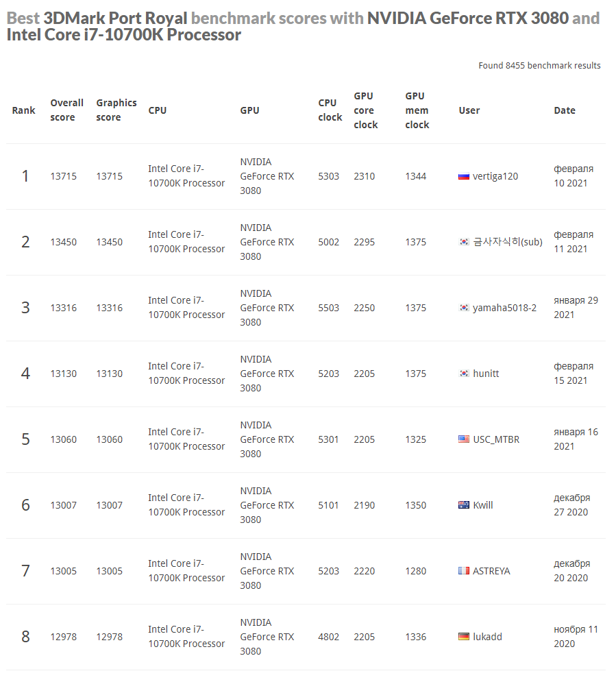Click the US flag beside USC_MTBR
This screenshot has height=682, width=616.
click(464, 439)
